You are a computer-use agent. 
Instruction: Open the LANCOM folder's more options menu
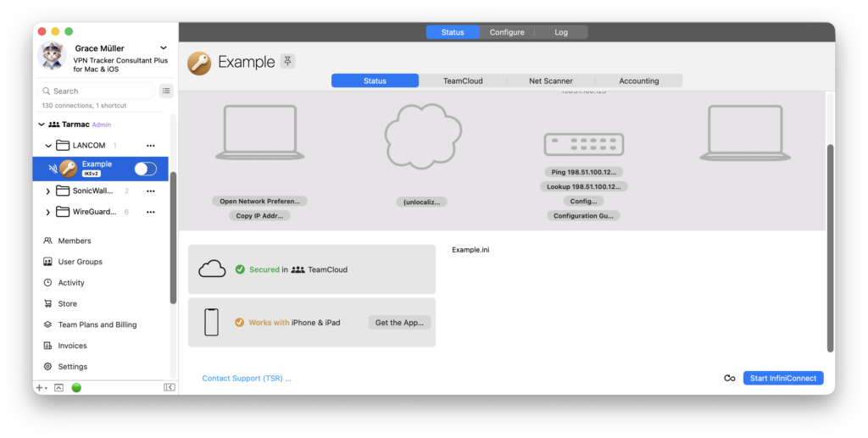click(151, 146)
